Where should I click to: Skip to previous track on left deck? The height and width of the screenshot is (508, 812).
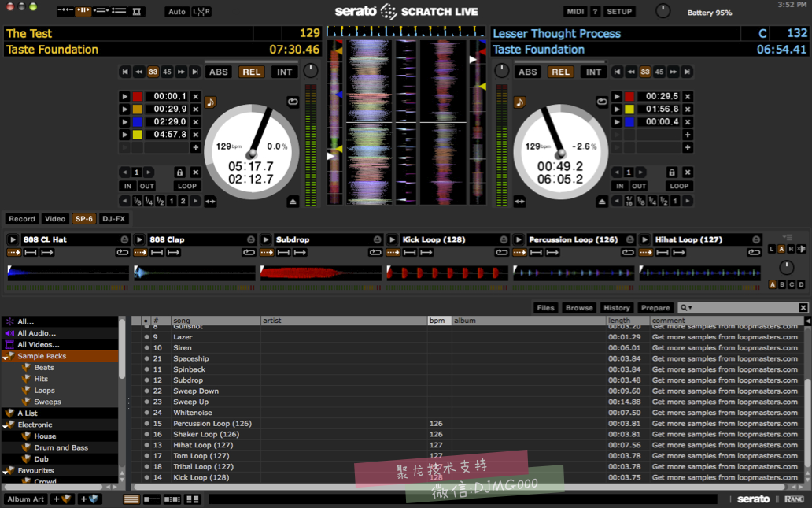125,72
